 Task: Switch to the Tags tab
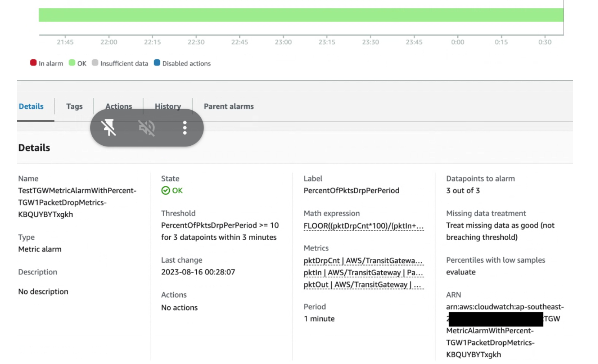tap(74, 106)
